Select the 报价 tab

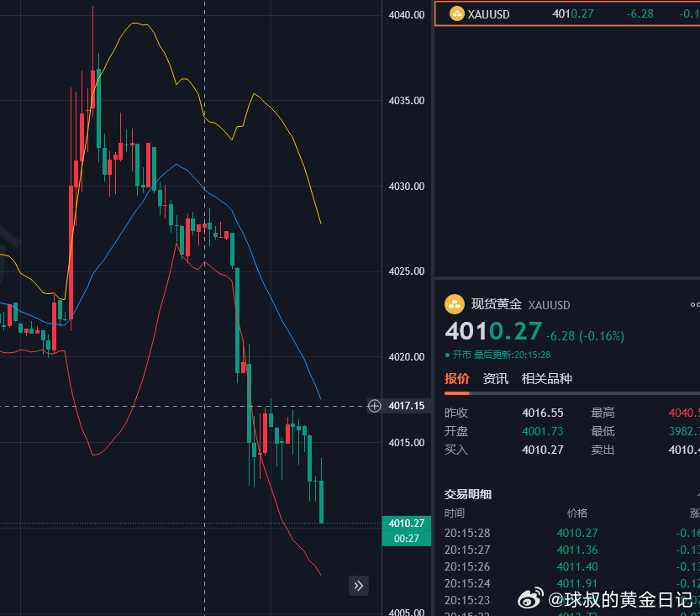[x=456, y=378]
